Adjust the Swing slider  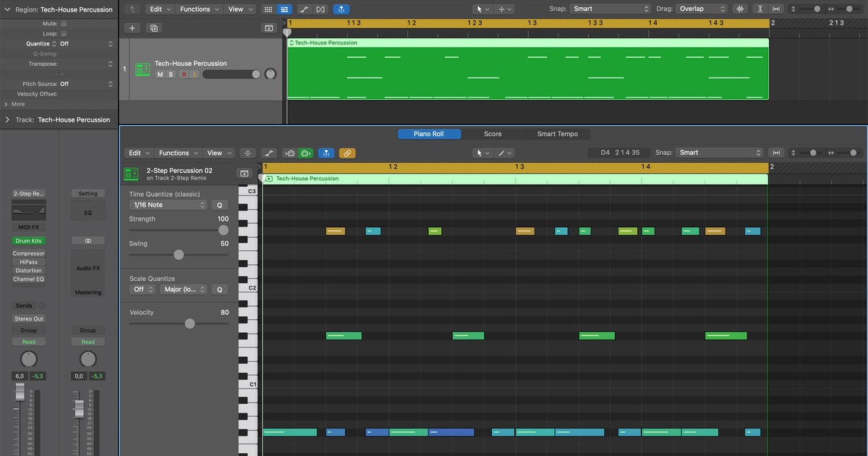[x=179, y=255]
